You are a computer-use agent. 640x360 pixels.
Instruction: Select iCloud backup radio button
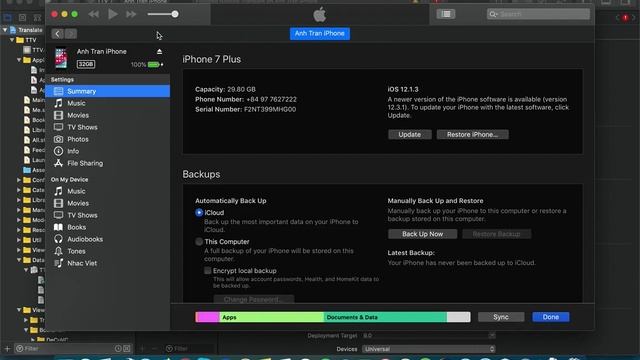[x=199, y=212]
